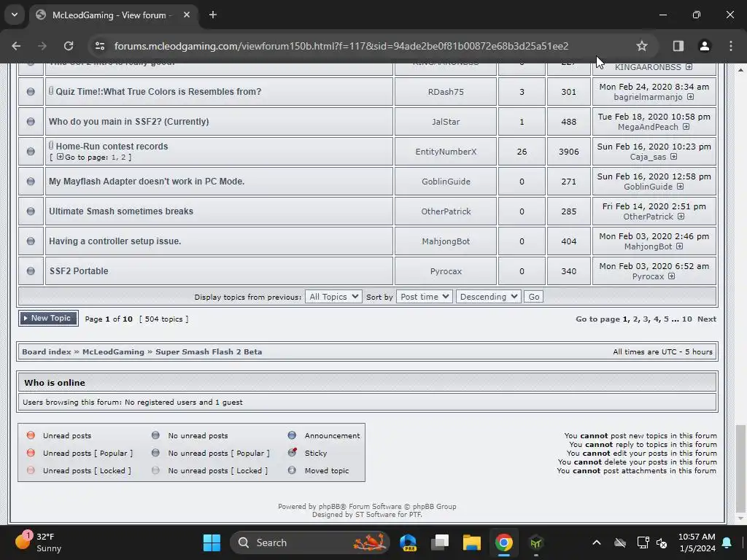
Task: Open the Chrome icon on the taskbar
Action: (503, 542)
